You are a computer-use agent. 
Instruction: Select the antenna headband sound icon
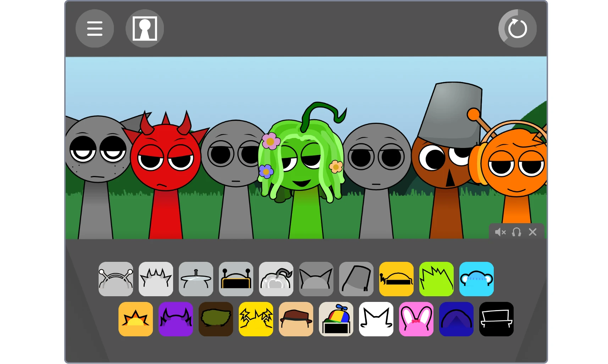pyautogui.click(x=116, y=279)
